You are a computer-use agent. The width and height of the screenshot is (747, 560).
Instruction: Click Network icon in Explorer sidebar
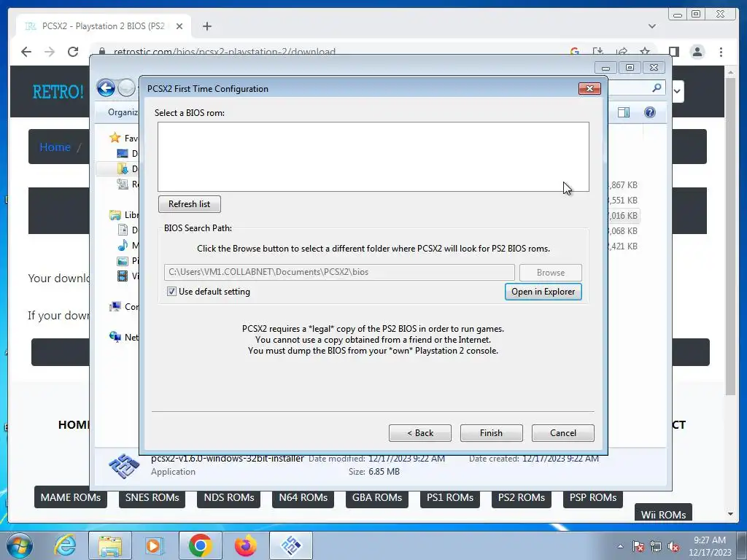pyautogui.click(x=115, y=337)
